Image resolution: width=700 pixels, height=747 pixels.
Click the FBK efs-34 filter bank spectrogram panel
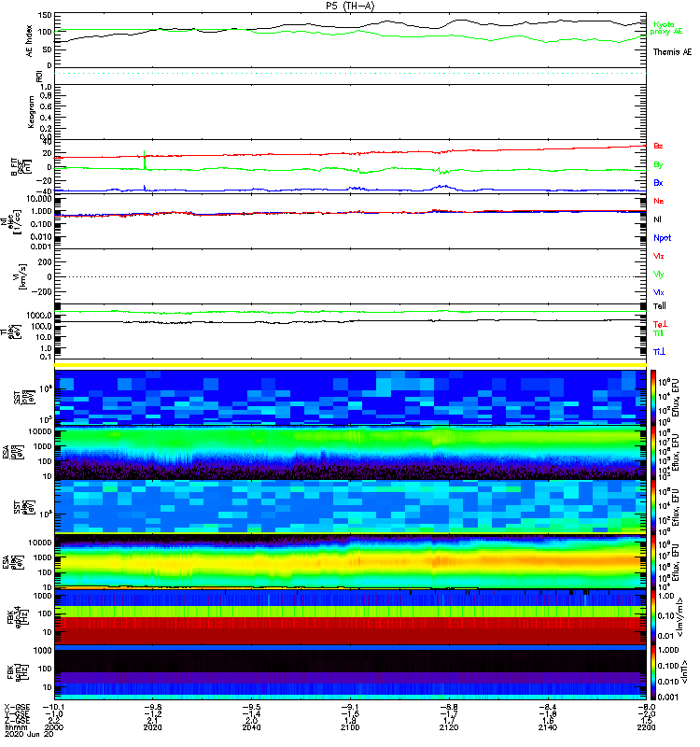[x=350, y=617]
